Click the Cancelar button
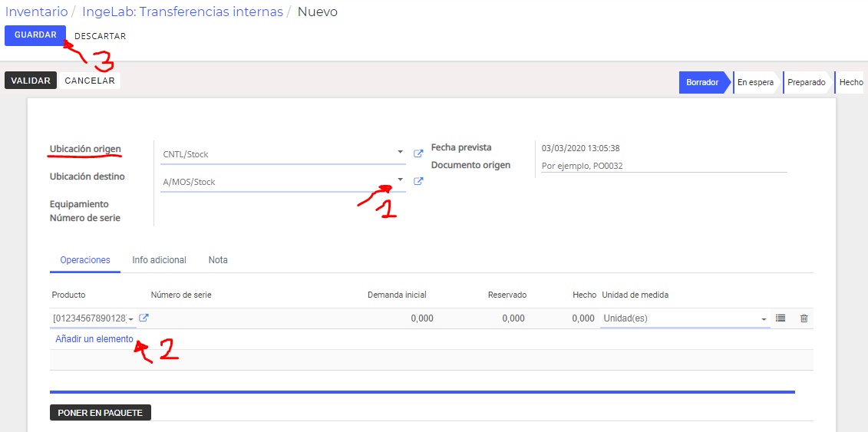Screen dimensions: 868x432 point(90,81)
